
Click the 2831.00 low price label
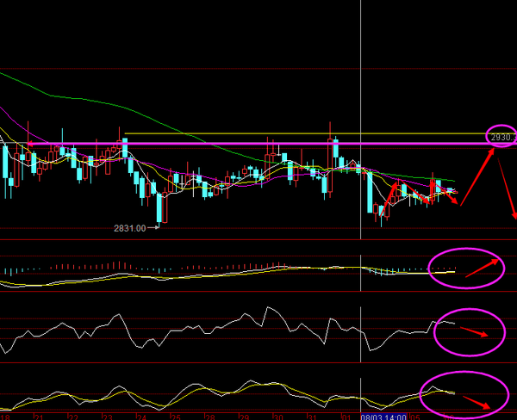click(129, 228)
